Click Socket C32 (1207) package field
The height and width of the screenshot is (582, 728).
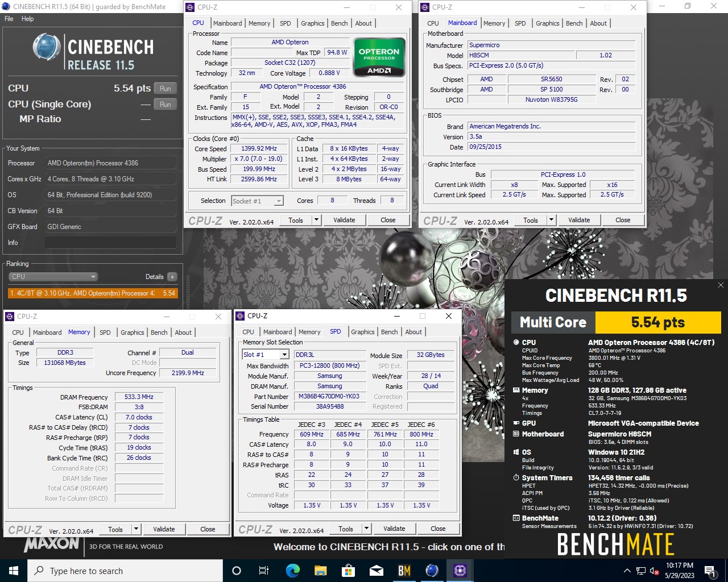point(290,63)
